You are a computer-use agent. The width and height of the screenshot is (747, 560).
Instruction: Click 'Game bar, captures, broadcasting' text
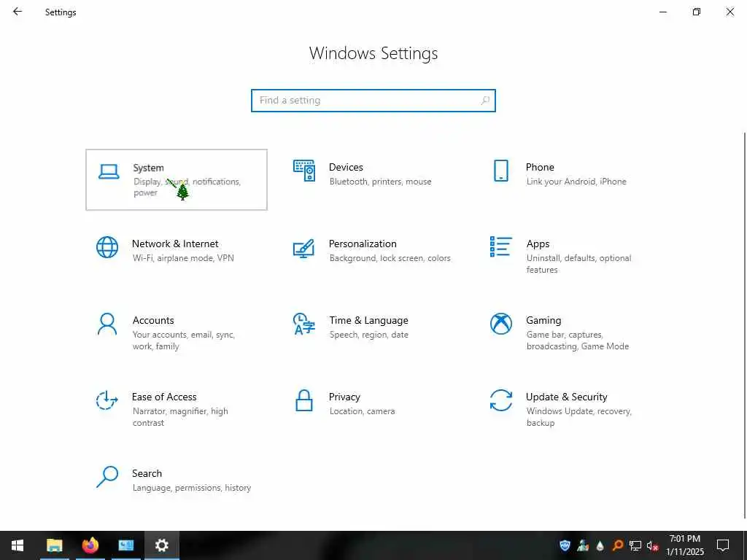click(578, 341)
